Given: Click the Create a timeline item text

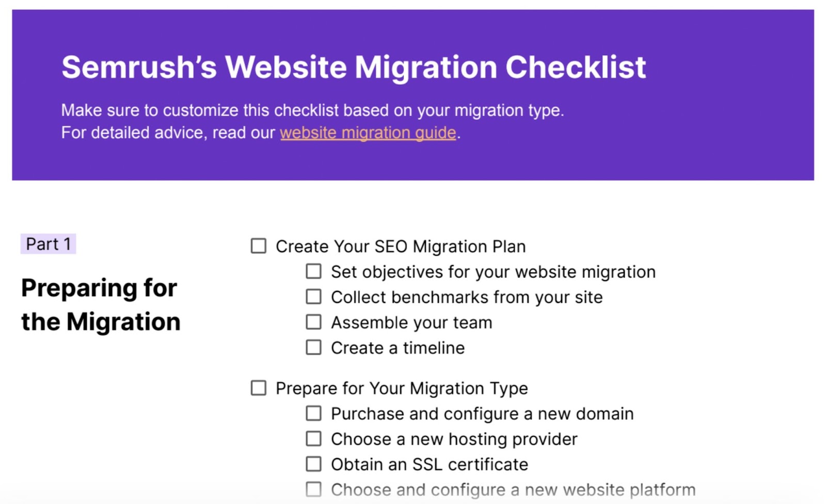Looking at the screenshot, I should 398,348.
